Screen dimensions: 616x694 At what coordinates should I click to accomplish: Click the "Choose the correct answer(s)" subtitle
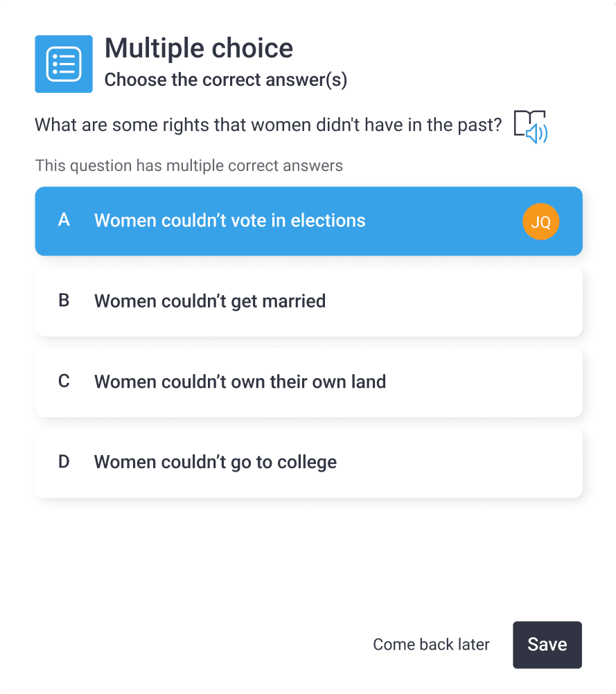226,80
